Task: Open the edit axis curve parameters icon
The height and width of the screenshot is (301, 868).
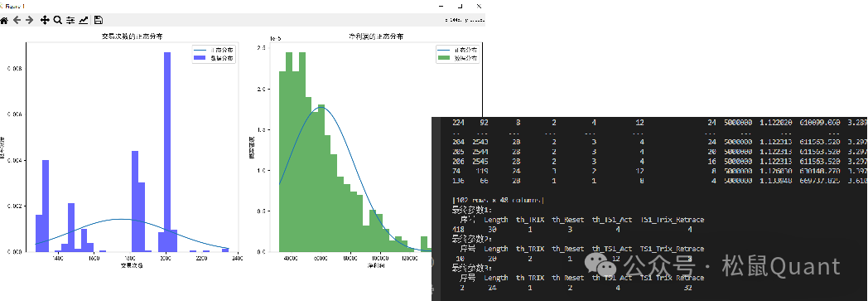Action: click(84, 21)
